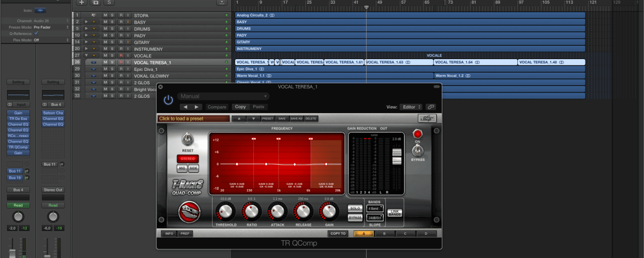Expand the GITARY track stack
Image resolution: width=644 pixels, height=258 pixels.
pos(86,42)
